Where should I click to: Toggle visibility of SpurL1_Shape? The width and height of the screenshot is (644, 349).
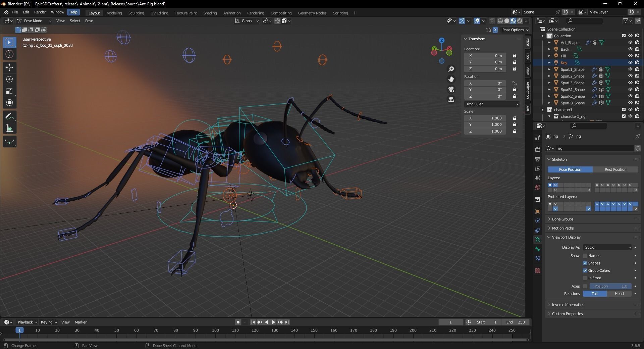click(630, 69)
